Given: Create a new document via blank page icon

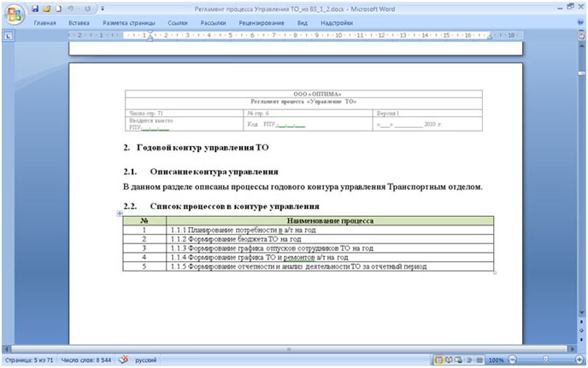Looking at the screenshot, I should click(57, 8).
